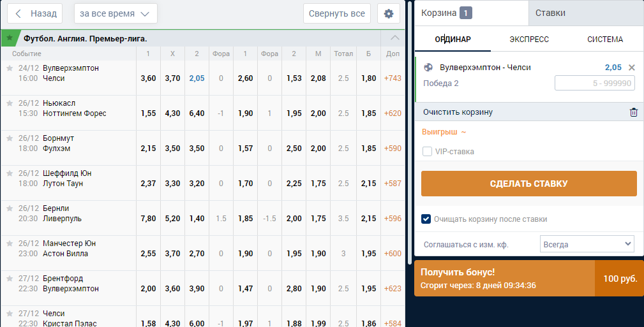Uncheck Очищать корзину после ставки
This screenshot has height=327, width=644.
coord(426,219)
